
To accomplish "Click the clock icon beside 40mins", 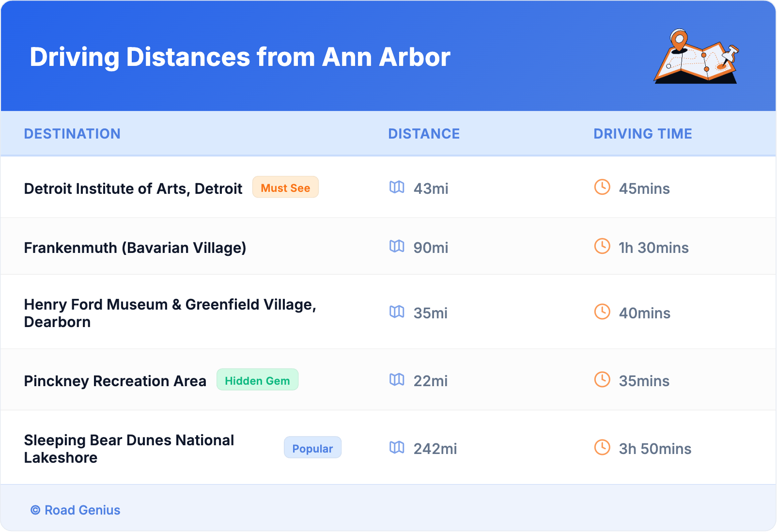I will 602,312.
